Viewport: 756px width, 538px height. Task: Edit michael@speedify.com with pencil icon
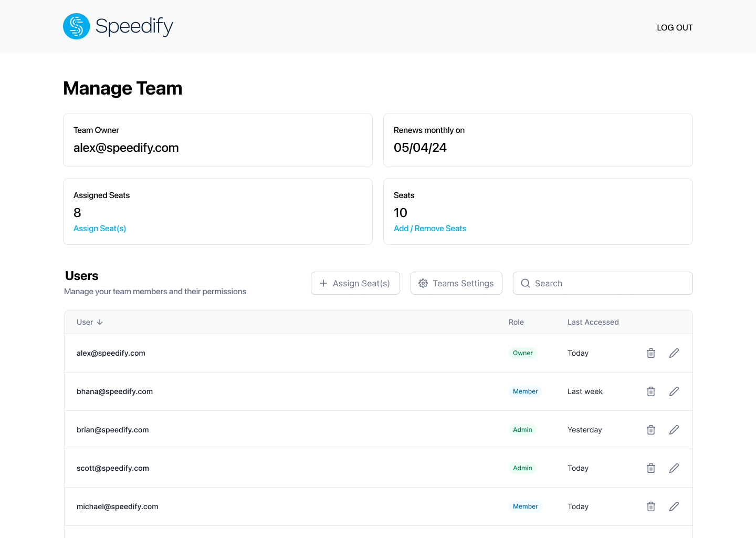(x=674, y=506)
